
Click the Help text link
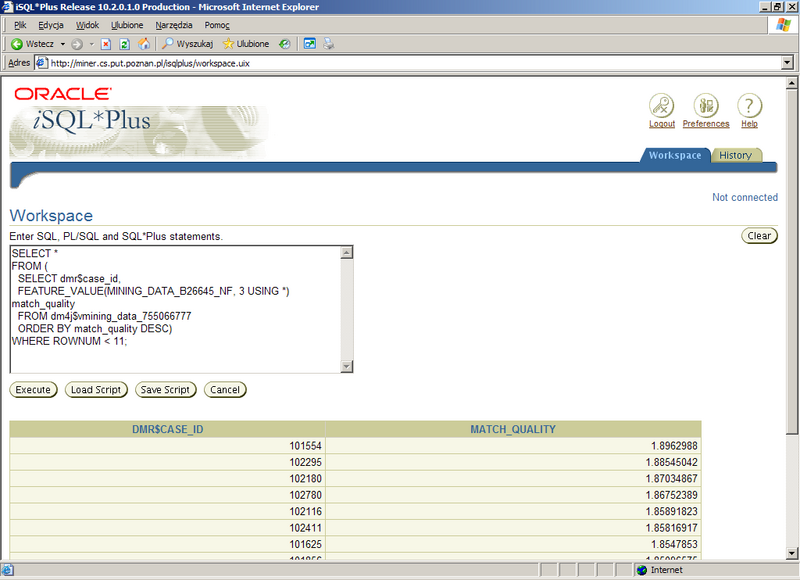pyautogui.click(x=749, y=124)
